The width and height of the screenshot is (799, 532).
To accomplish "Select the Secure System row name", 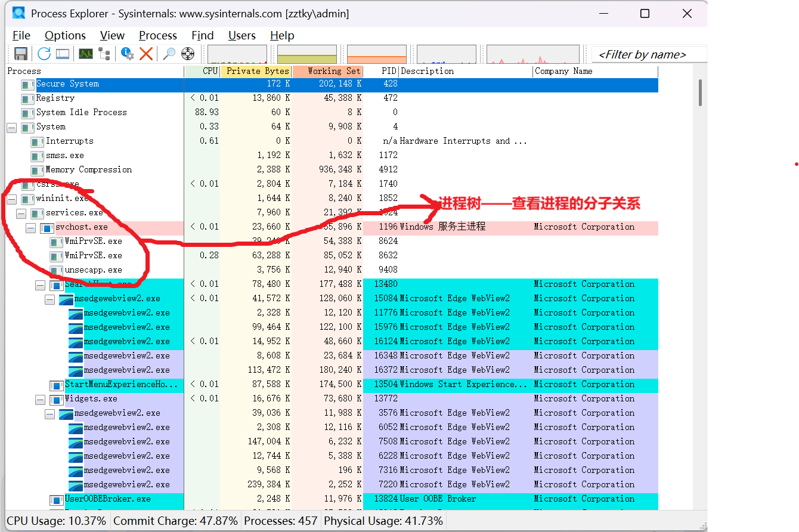I will (67, 84).
